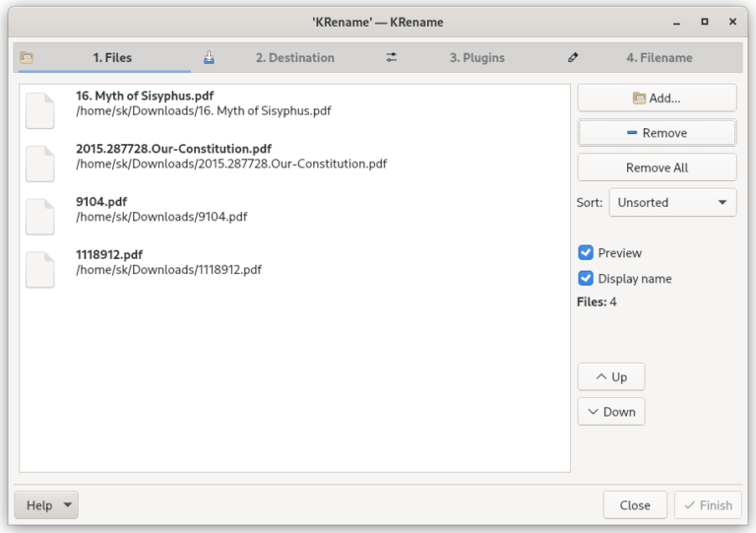
Task: Open the 4. Filename tab
Action: [659, 58]
